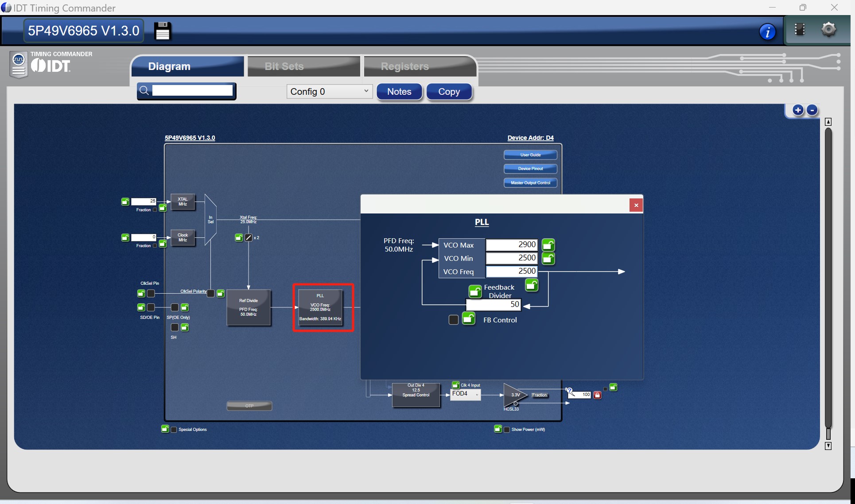855x504 pixels.
Task: Toggle the ClkSel Polarity checkbox
Action: (x=211, y=293)
